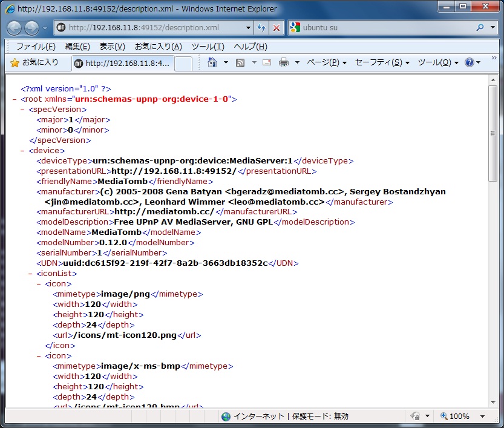Image resolution: width=504 pixels, height=428 pixels.
Task: Click the red Stop loading icon
Action: [x=277, y=28]
